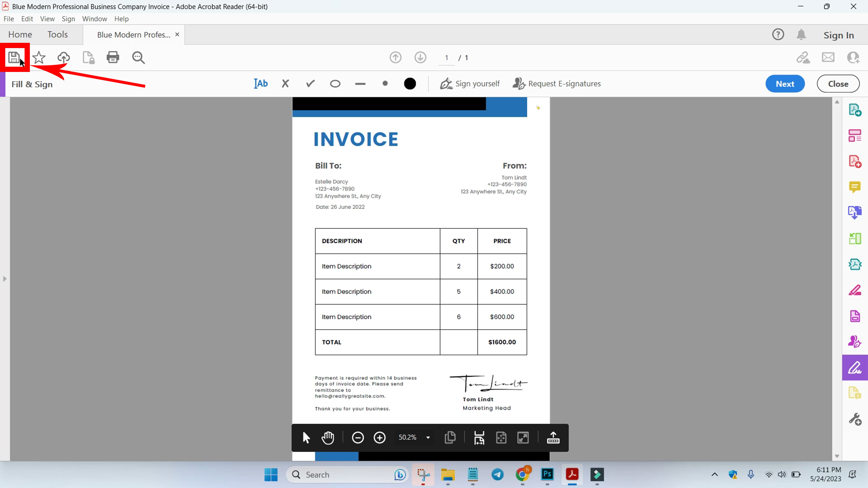The width and height of the screenshot is (868, 488).
Task: Send file by email icon
Action: tap(828, 58)
